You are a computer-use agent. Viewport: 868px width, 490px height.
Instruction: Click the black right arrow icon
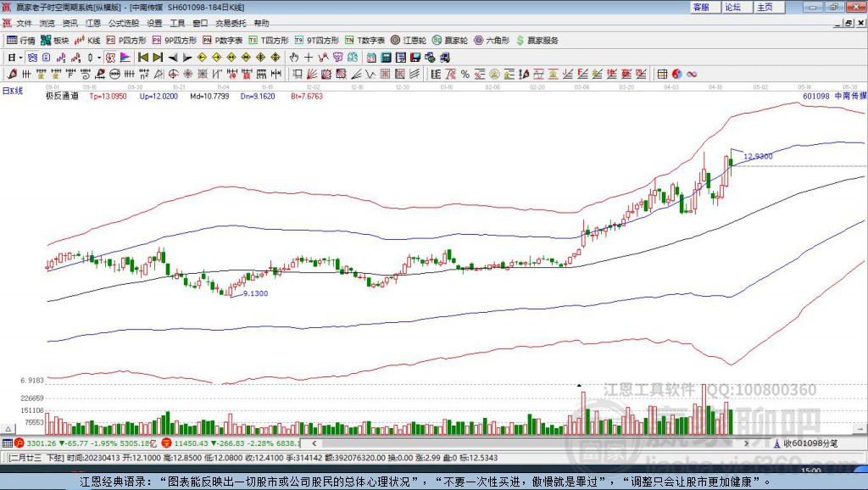click(187, 58)
